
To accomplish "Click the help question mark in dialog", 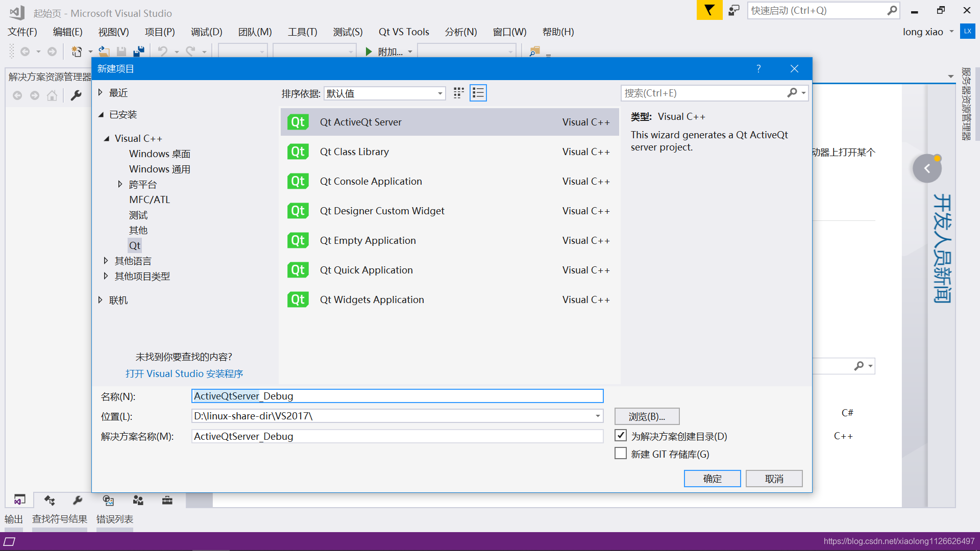I will tap(758, 68).
